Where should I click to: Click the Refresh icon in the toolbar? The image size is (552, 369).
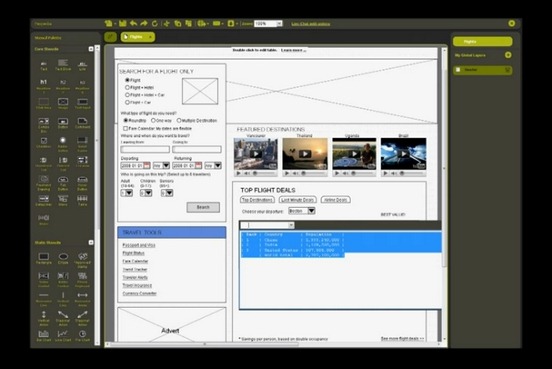[x=155, y=23]
